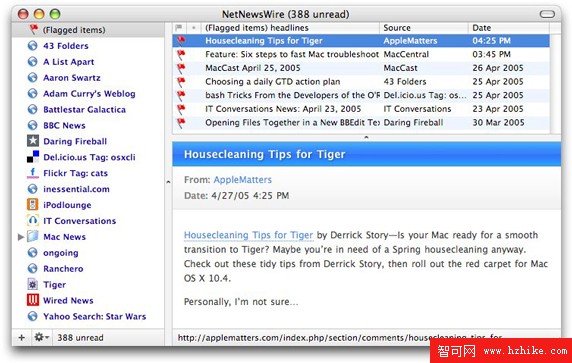
Task: Open the AppleMatters link in the From field
Action: pyautogui.click(x=243, y=180)
